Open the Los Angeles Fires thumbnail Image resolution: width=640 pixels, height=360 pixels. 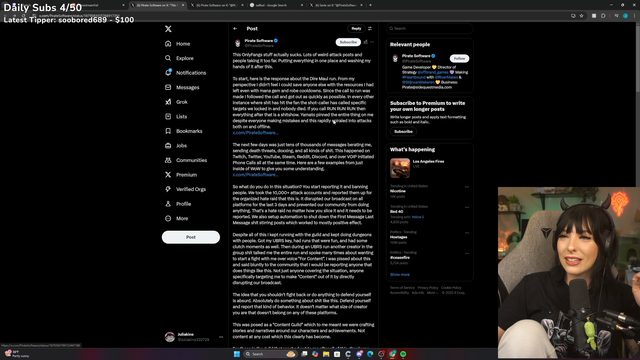400,168
